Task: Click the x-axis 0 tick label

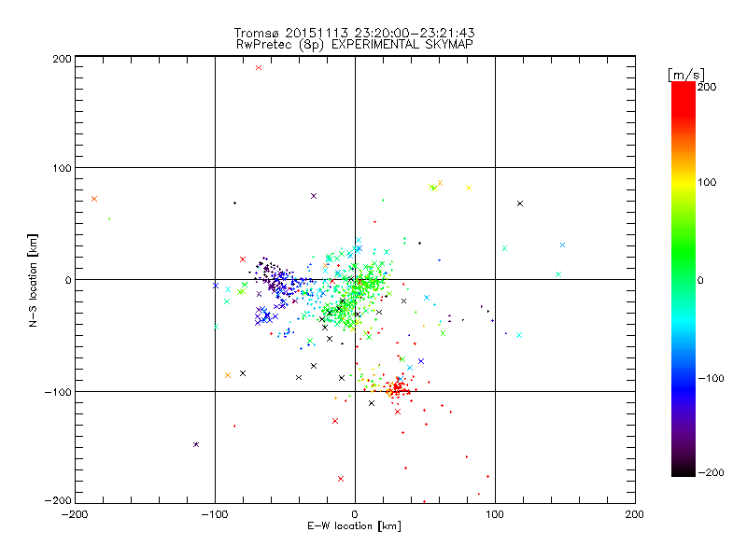Action: (355, 514)
